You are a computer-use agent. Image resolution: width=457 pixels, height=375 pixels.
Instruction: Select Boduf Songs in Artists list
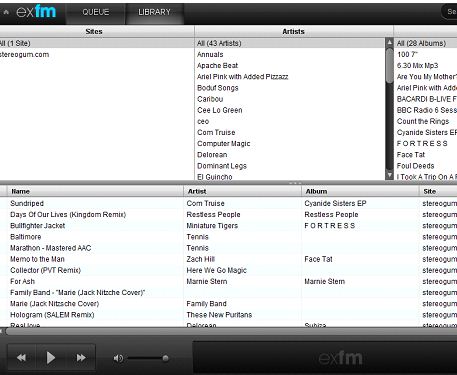coord(290,88)
